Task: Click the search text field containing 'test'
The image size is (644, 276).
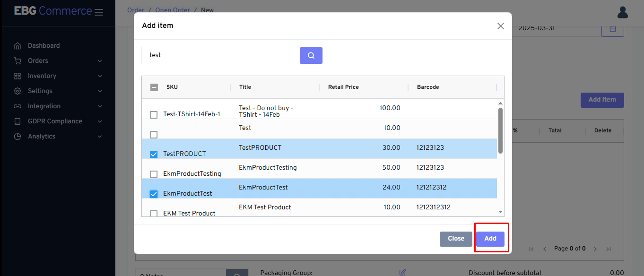Action: (220, 55)
